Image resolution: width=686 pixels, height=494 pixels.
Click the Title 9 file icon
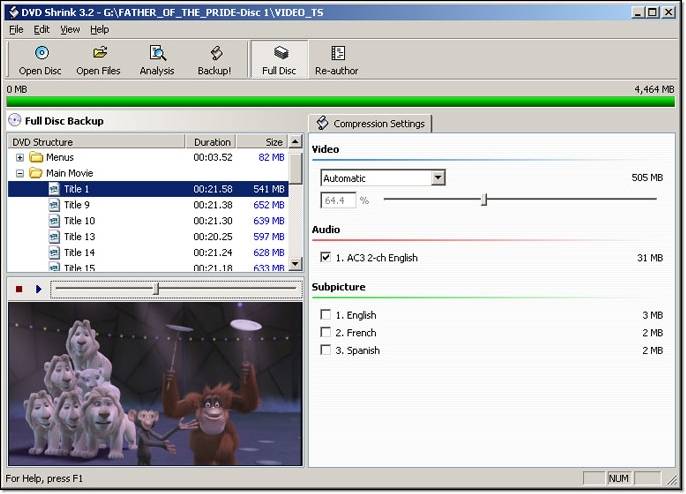tap(54, 205)
